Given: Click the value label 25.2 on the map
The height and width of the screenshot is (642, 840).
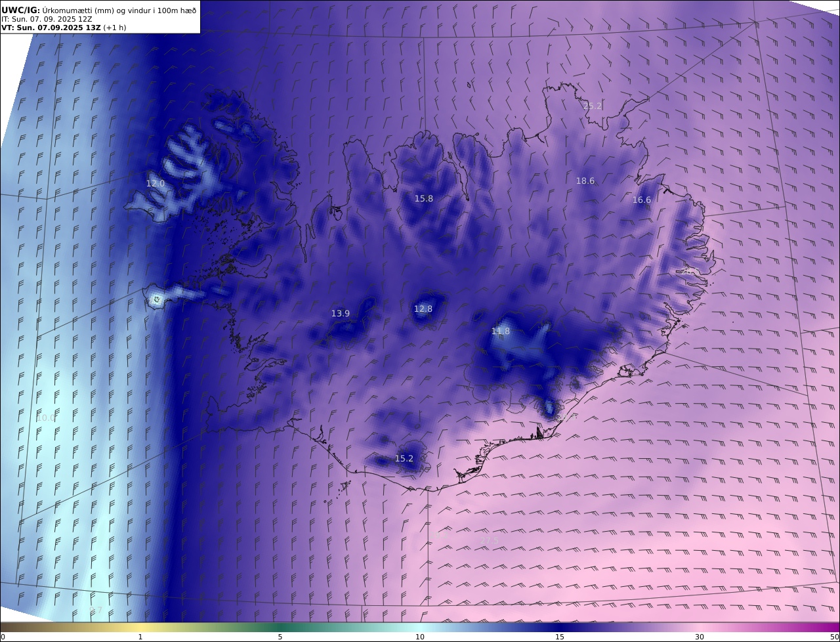Looking at the screenshot, I should 593,106.
